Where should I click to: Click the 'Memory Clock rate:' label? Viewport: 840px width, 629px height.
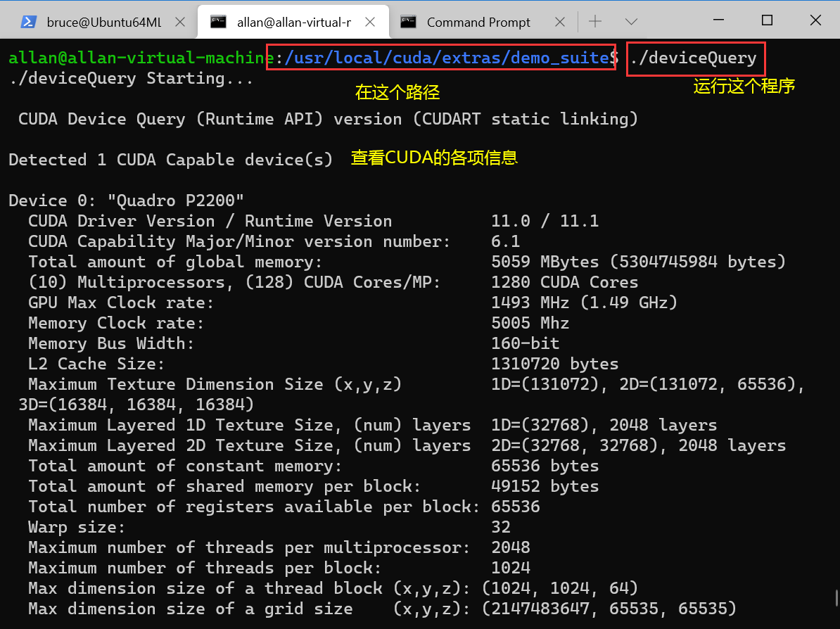[x=115, y=322]
